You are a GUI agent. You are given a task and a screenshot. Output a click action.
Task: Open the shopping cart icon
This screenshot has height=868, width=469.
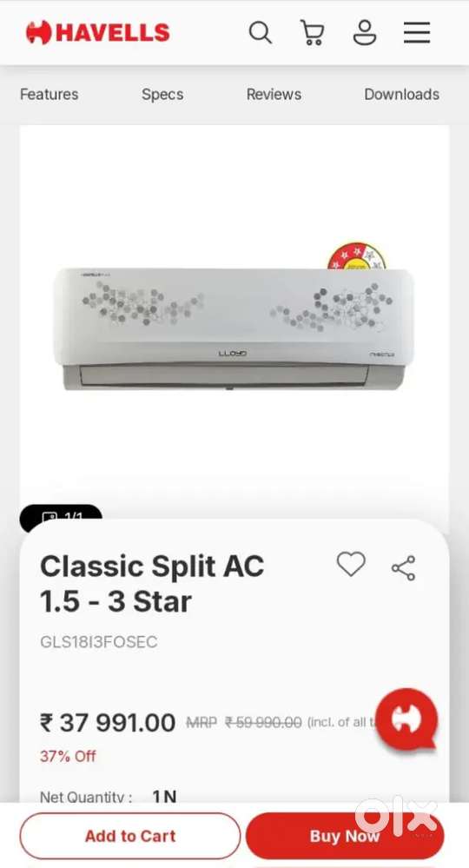click(x=312, y=33)
